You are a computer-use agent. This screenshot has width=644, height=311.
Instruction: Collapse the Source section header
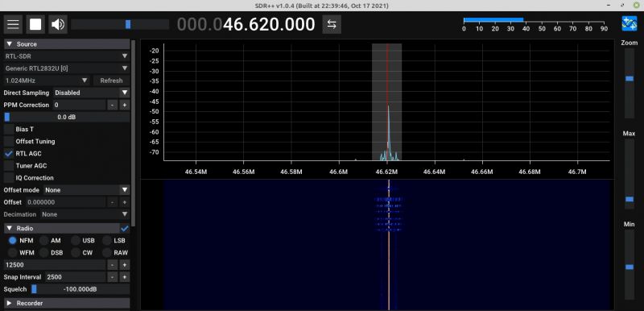tap(67, 44)
